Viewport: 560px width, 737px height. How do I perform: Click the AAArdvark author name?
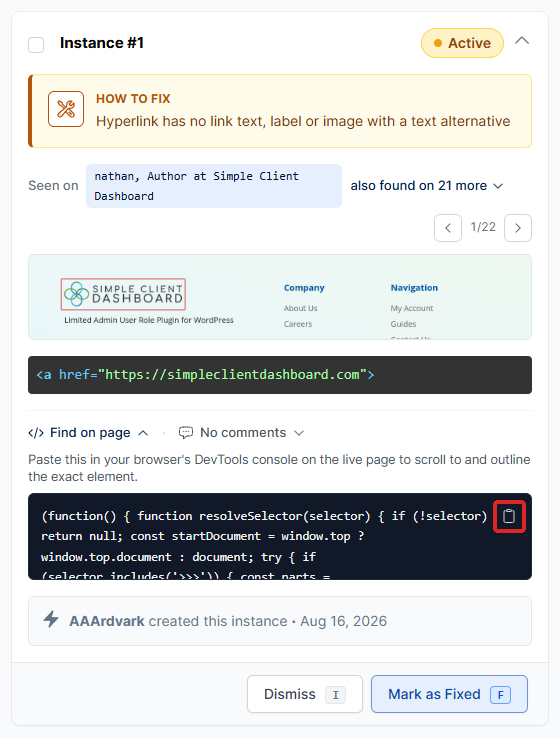(x=107, y=621)
